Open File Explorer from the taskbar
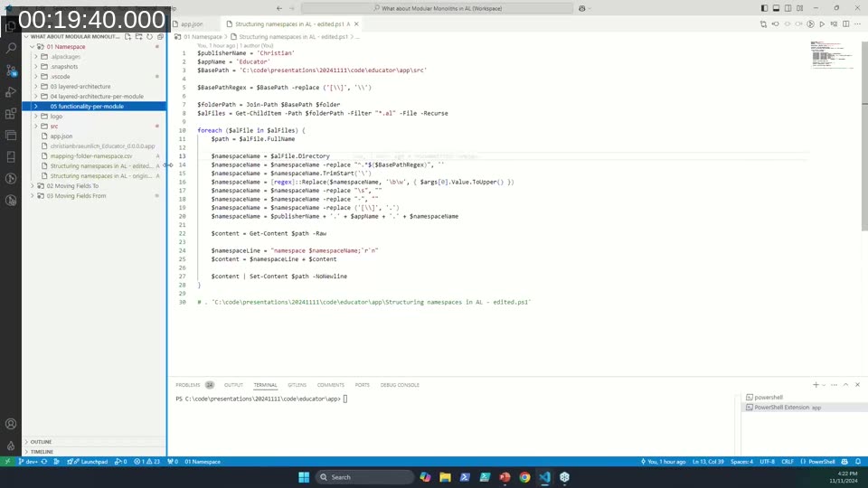The height and width of the screenshot is (488, 868). coord(445,477)
